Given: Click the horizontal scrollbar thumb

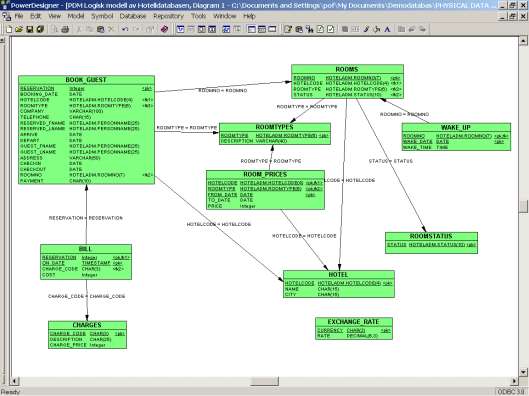Looking at the screenshot, I should coord(264,381).
